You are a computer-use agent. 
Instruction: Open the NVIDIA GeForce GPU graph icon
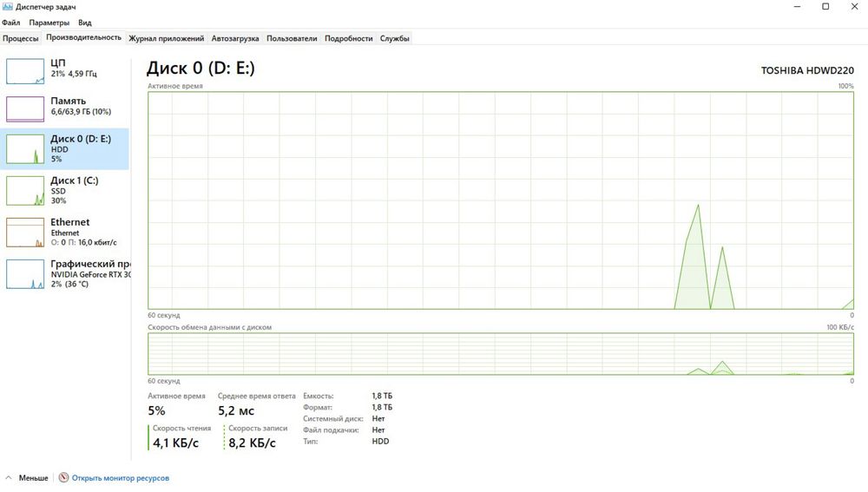tap(25, 274)
